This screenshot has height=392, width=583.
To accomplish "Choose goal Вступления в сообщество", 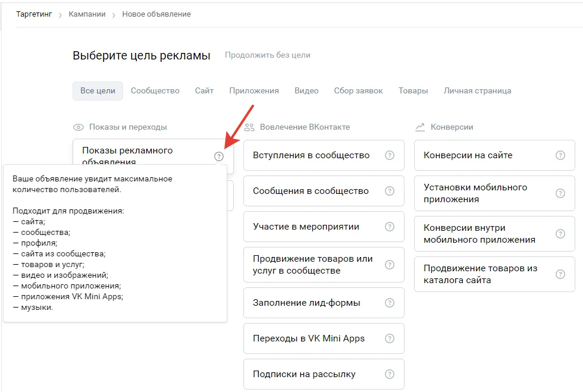I will [x=324, y=155].
